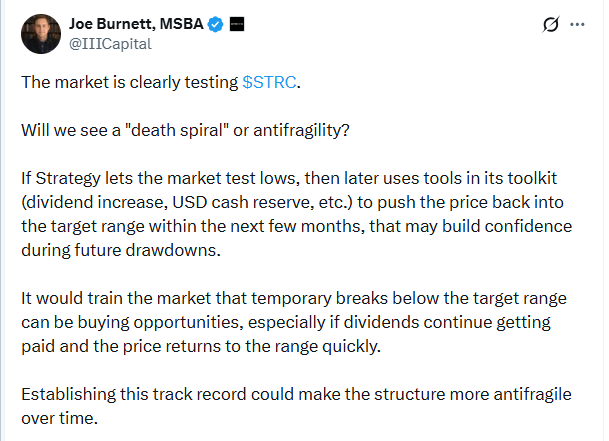
Task: Click the black affiliate badge beside the name
Action: [237, 24]
